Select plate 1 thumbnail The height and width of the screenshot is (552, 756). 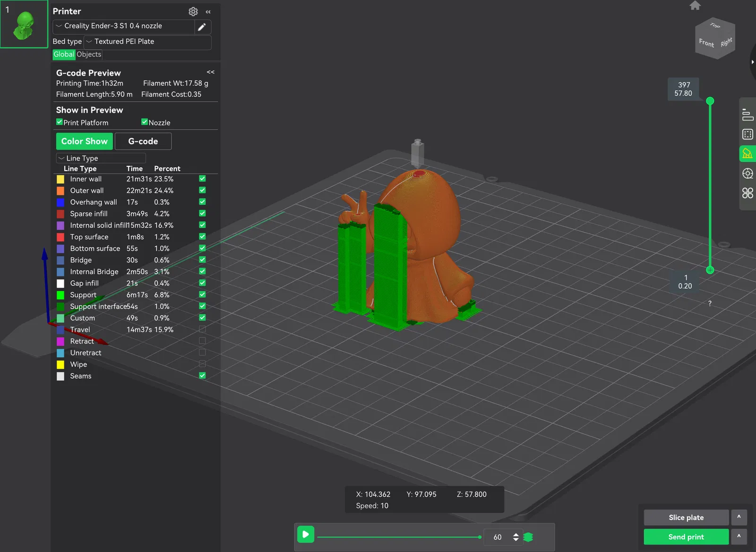[24, 24]
